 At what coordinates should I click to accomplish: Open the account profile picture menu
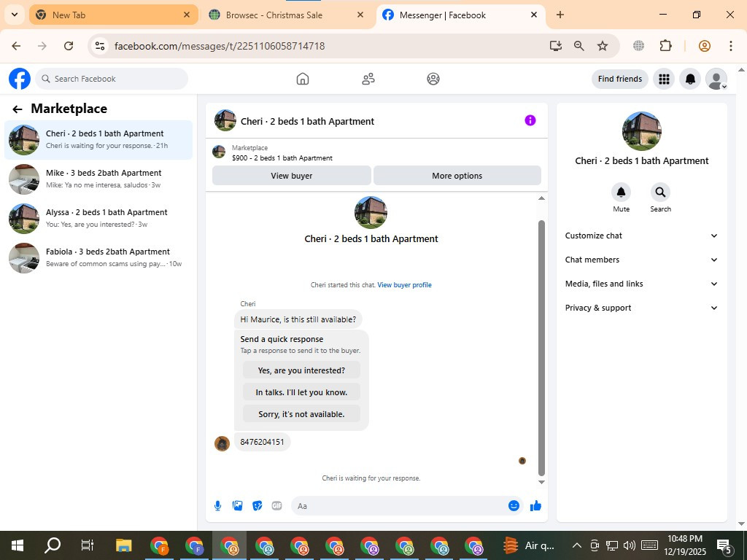point(716,79)
